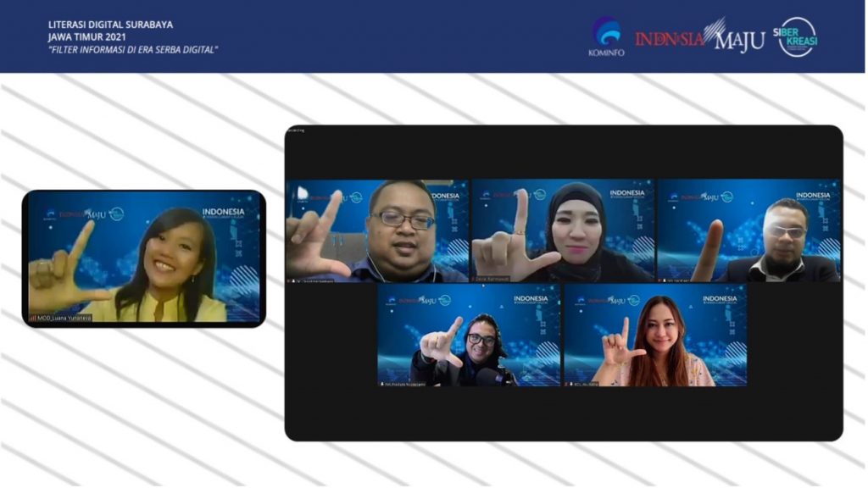This screenshot has width=868, height=488.
Task: Select the tile of the woman in black hijab
Action: (563, 230)
